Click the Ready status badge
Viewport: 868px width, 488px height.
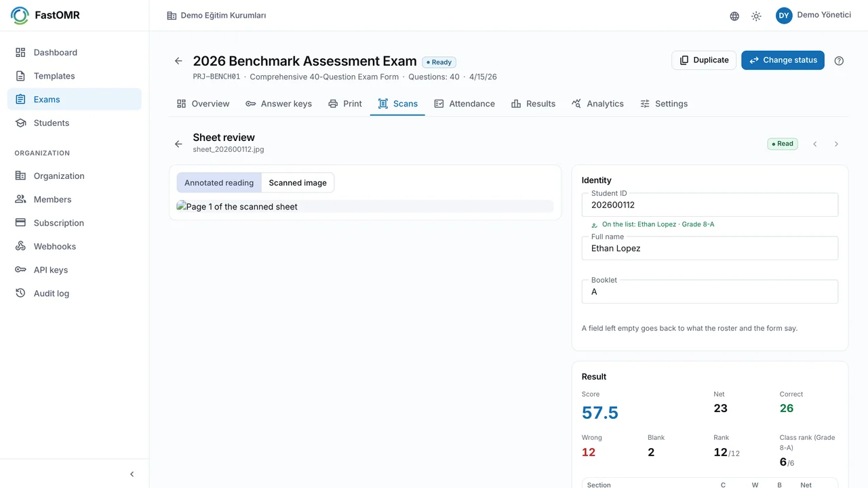click(439, 62)
